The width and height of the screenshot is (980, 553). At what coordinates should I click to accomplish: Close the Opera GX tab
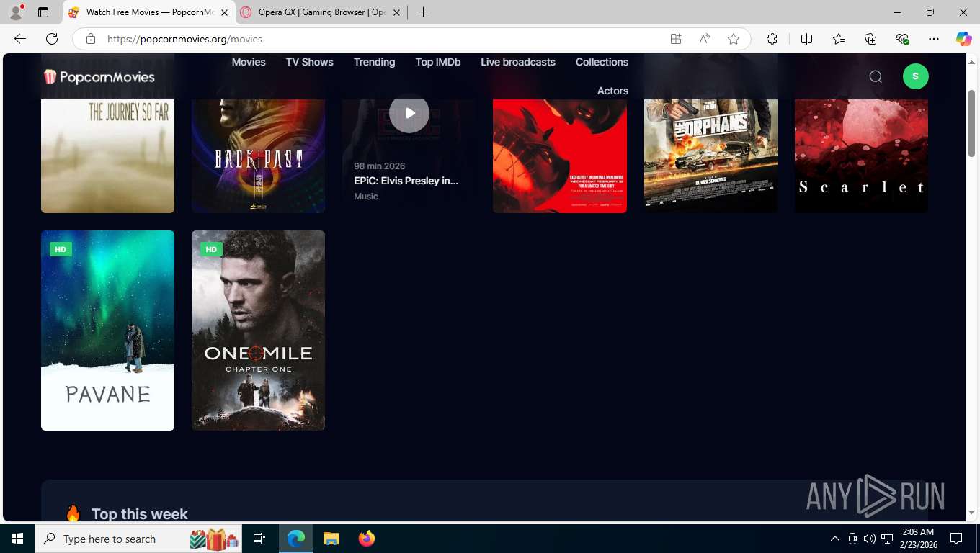tap(396, 12)
